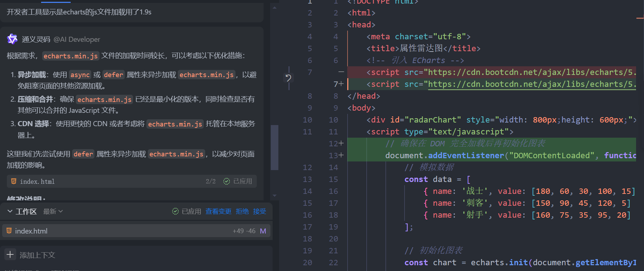Click the removed script src line in diff

(491, 72)
